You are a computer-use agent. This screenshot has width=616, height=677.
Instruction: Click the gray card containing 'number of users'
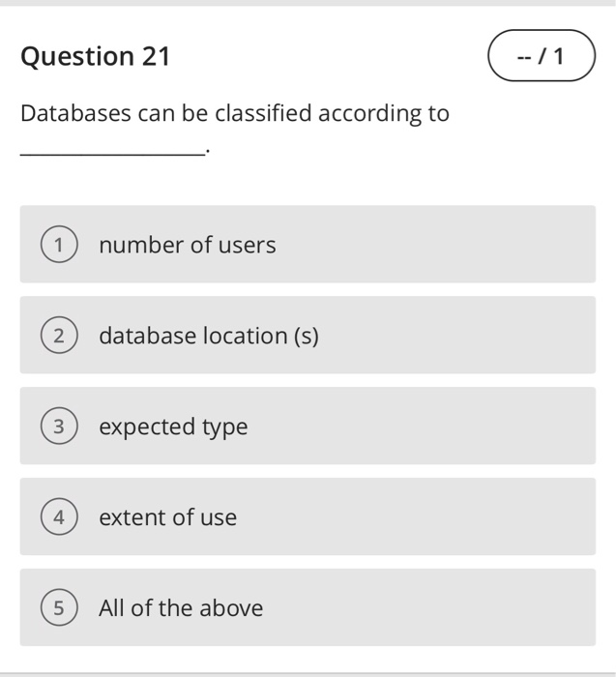tap(308, 244)
